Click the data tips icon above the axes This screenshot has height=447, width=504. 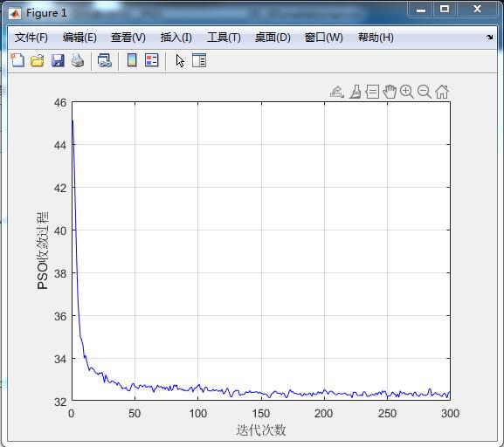click(372, 92)
